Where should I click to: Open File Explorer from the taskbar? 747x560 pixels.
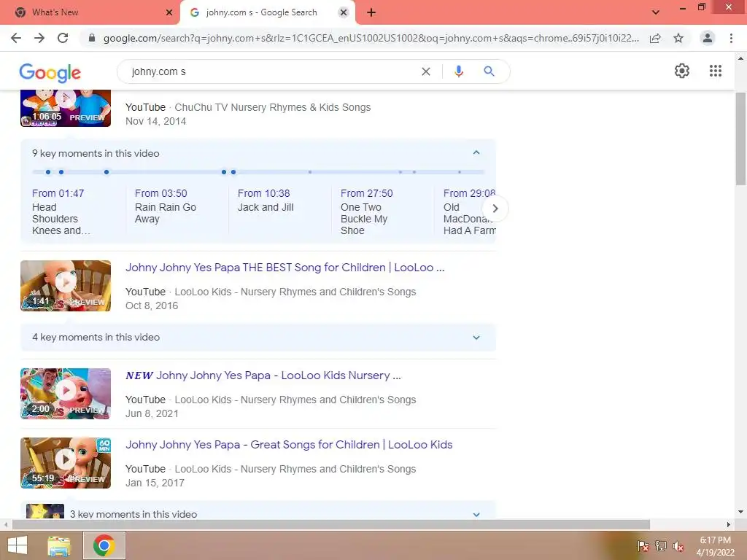[58, 545]
